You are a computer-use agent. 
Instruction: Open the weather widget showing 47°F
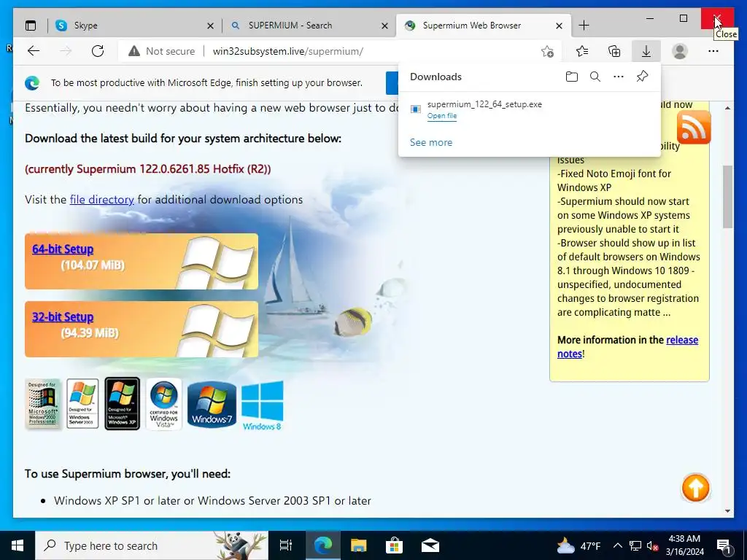pos(578,545)
